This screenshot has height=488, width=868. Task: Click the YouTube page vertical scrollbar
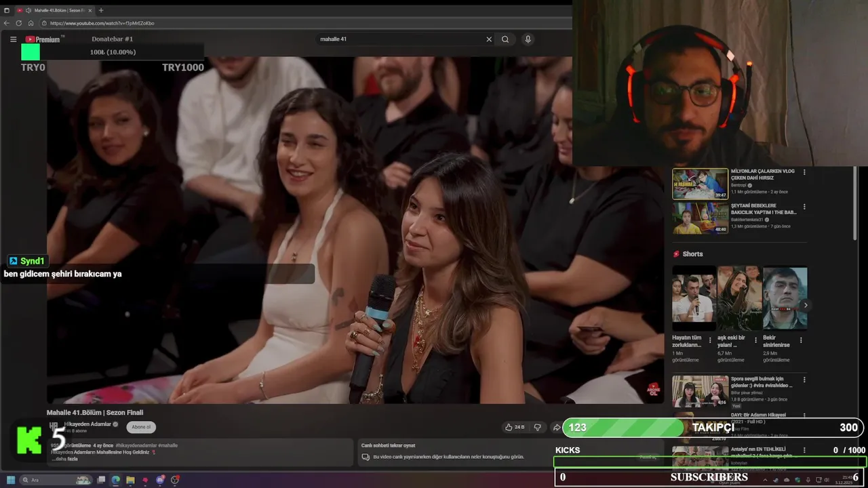(x=855, y=203)
